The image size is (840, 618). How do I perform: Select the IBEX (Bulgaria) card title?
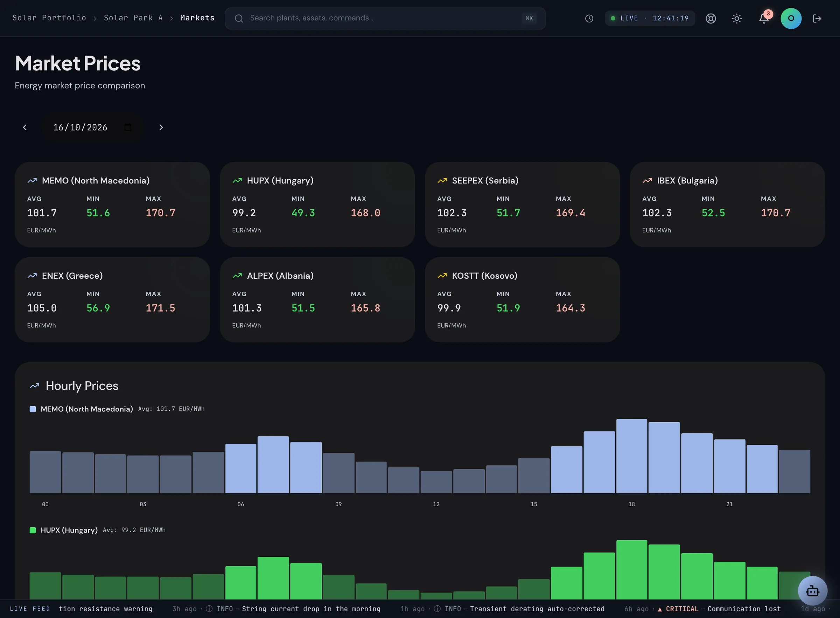point(687,180)
